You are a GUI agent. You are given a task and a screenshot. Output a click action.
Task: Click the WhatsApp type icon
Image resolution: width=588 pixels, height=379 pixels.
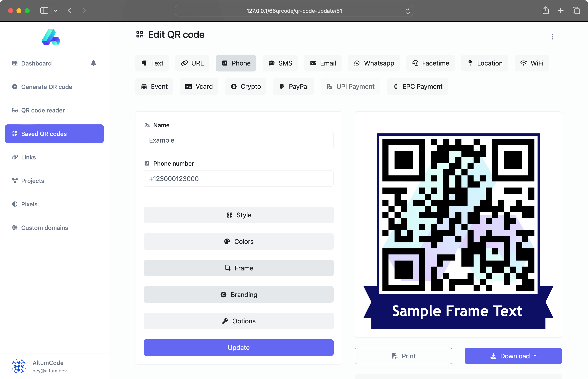pyautogui.click(x=357, y=63)
